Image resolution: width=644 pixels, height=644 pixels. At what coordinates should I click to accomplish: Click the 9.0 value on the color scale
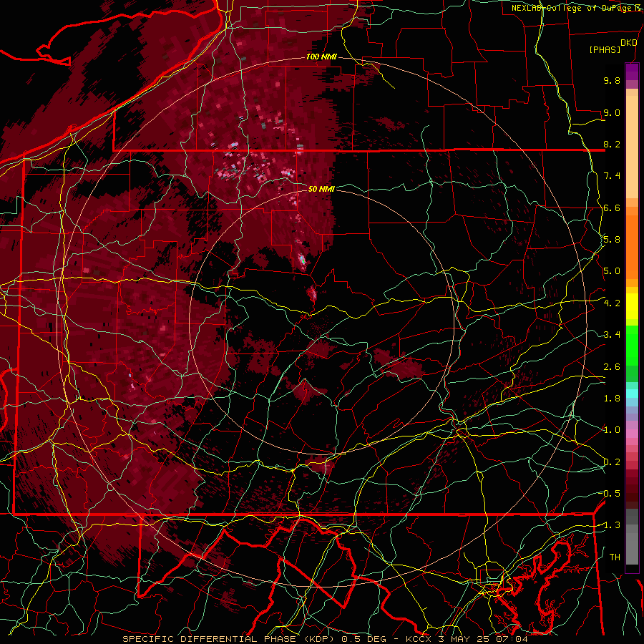(x=612, y=113)
